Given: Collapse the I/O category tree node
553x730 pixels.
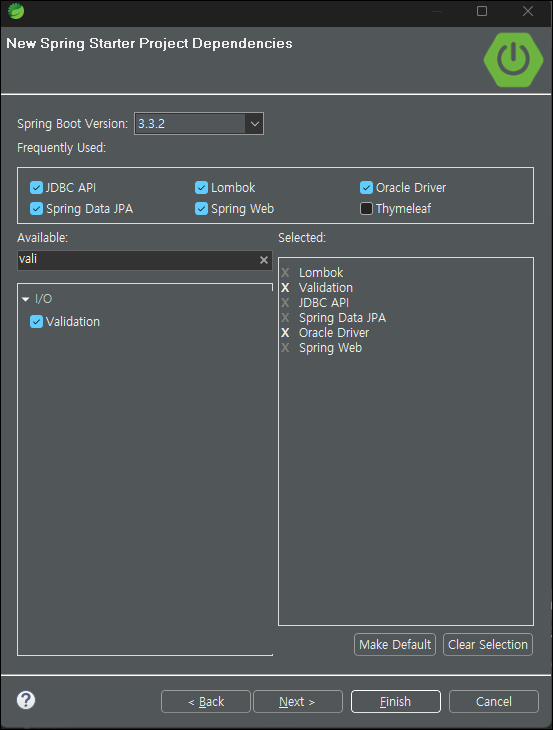Looking at the screenshot, I should 26,299.
